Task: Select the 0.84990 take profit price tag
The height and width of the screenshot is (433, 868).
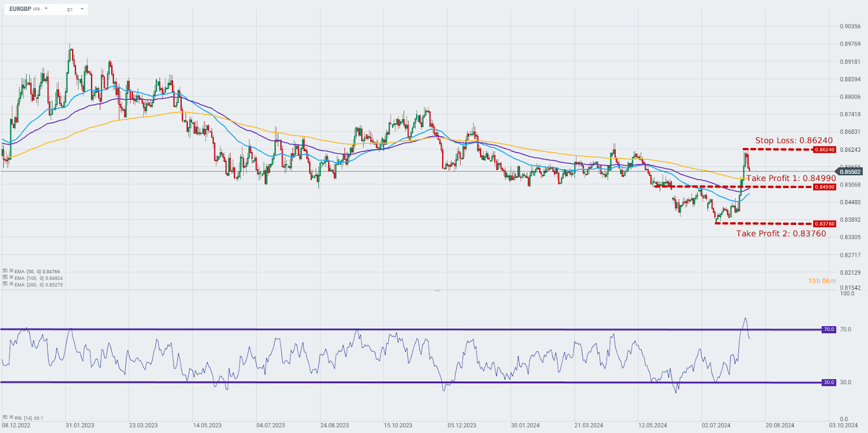Action: click(x=824, y=187)
